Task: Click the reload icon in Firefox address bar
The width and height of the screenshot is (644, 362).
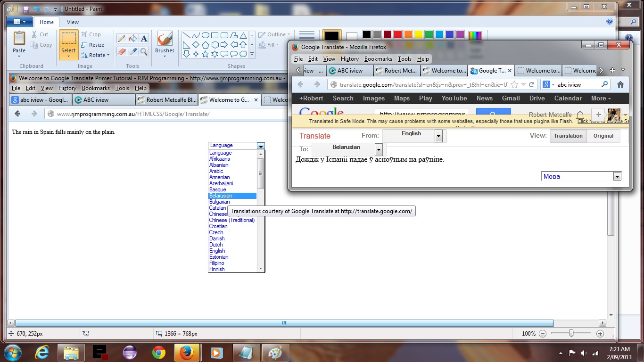Action: pos(532,85)
